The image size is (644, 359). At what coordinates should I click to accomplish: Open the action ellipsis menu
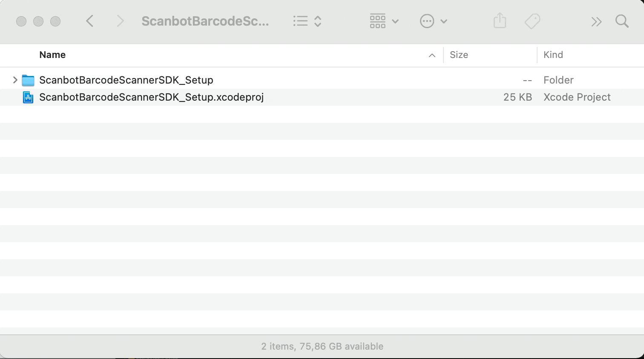[433, 21]
